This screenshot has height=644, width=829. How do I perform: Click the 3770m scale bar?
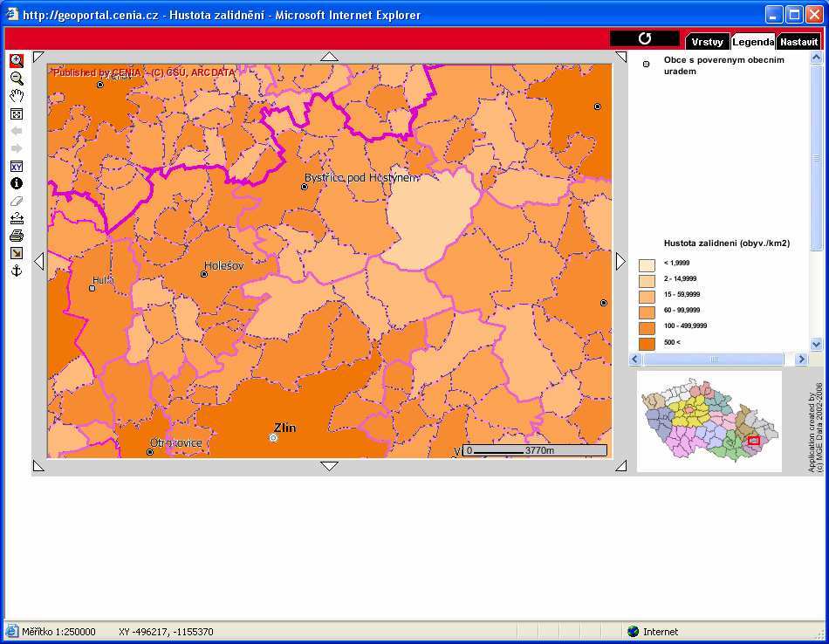[x=535, y=450]
